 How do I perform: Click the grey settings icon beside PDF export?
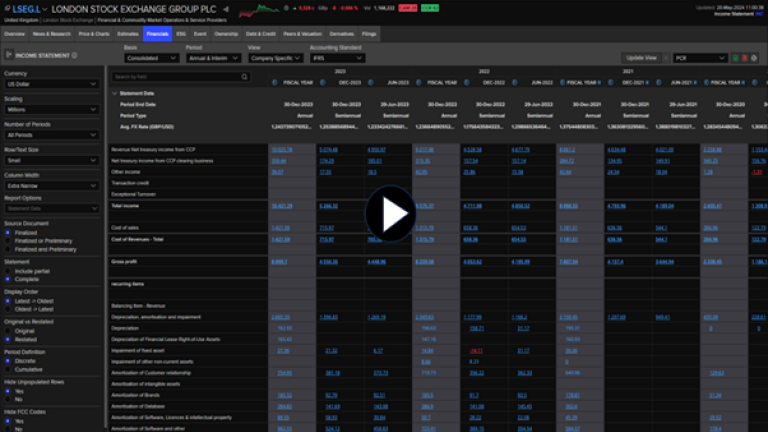(754, 58)
